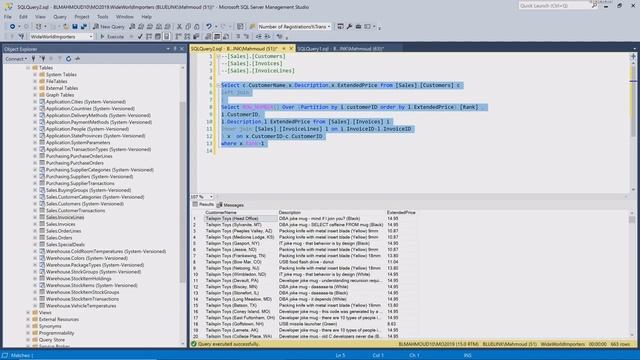
Task: Click the Find in Files icon
Action: pos(252,27)
